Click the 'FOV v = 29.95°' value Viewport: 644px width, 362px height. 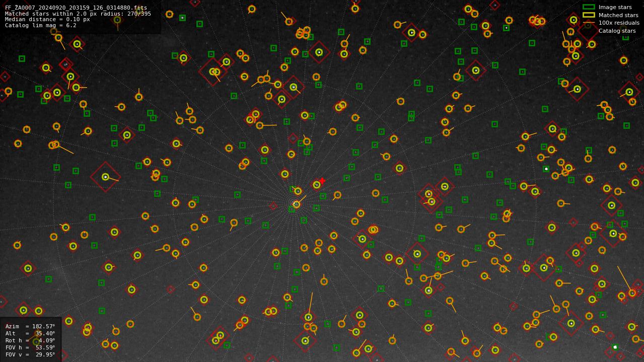tap(30, 354)
